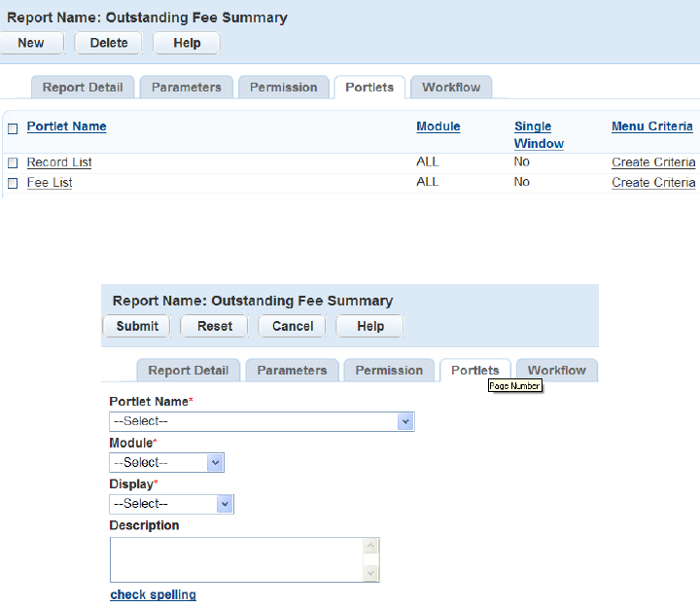Image resolution: width=700 pixels, height=608 pixels.
Task: Switch to the Report Detail tab in top panel
Action: pyautogui.click(x=83, y=88)
